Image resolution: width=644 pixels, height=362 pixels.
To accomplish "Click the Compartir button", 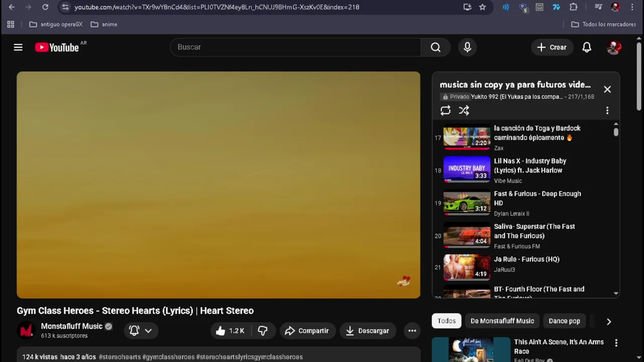I will coord(307,330).
